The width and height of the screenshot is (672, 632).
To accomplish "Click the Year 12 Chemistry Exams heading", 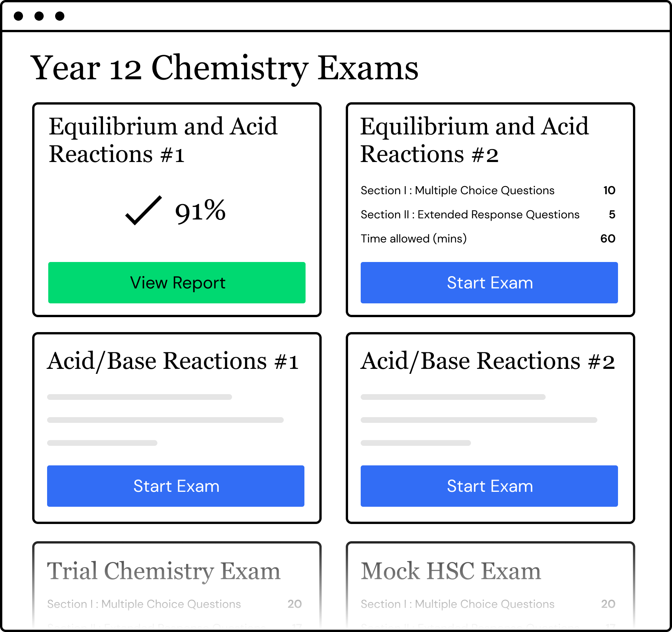I will point(224,68).
